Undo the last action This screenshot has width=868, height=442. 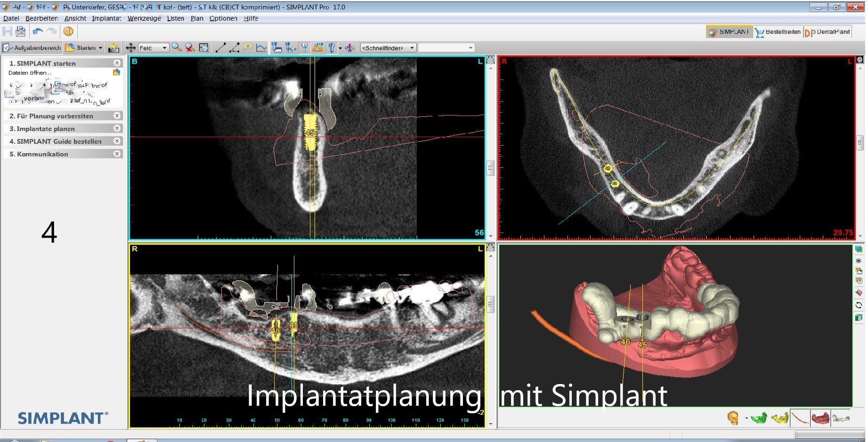[38, 32]
